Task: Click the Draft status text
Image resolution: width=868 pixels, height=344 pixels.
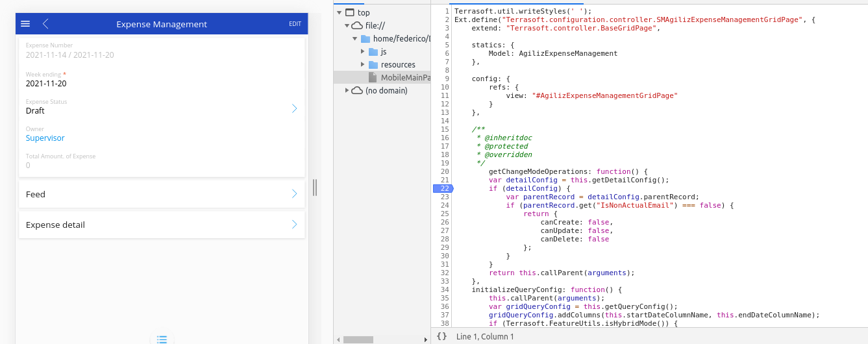Action: pos(35,111)
